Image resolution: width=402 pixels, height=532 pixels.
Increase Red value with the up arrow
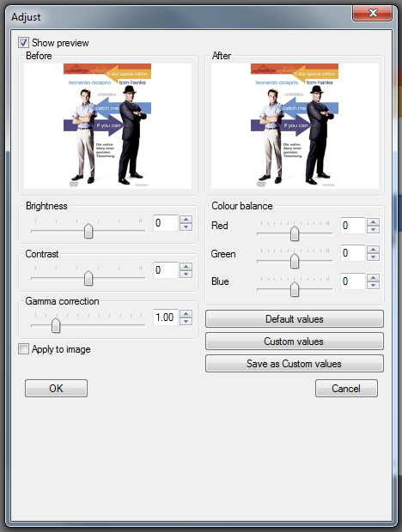373,222
